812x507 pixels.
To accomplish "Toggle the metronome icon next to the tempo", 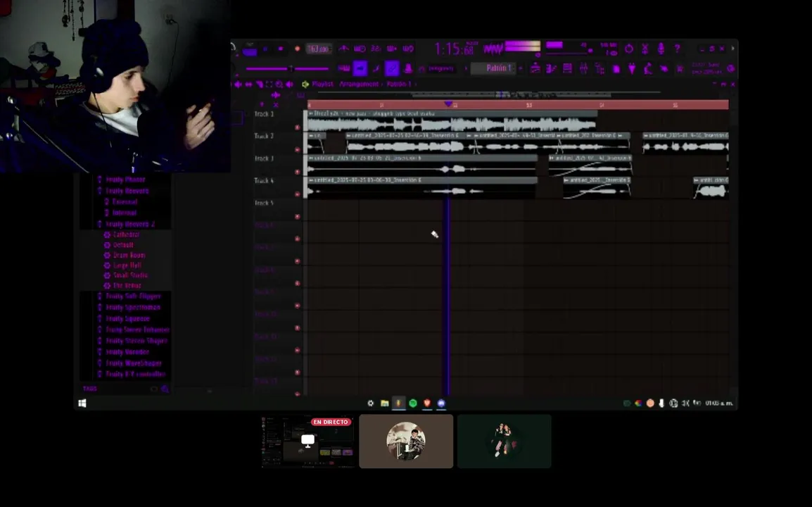I will pos(344,49).
